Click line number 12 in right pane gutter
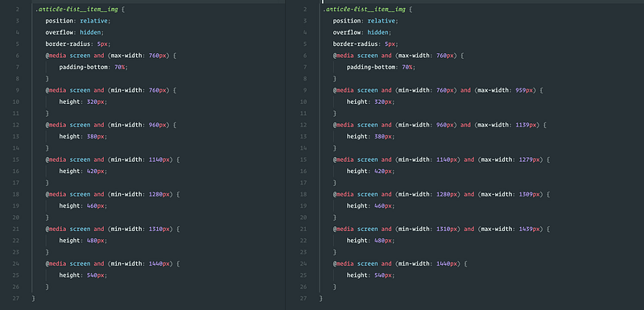Screen dimensions: 644x310 pyautogui.click(x=303, y=125)
